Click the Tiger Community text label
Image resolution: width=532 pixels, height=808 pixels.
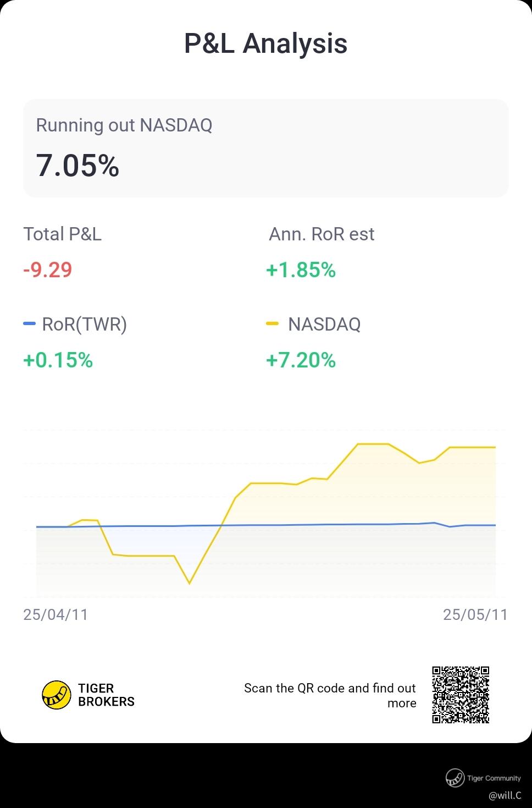click(x=494, y=778)
